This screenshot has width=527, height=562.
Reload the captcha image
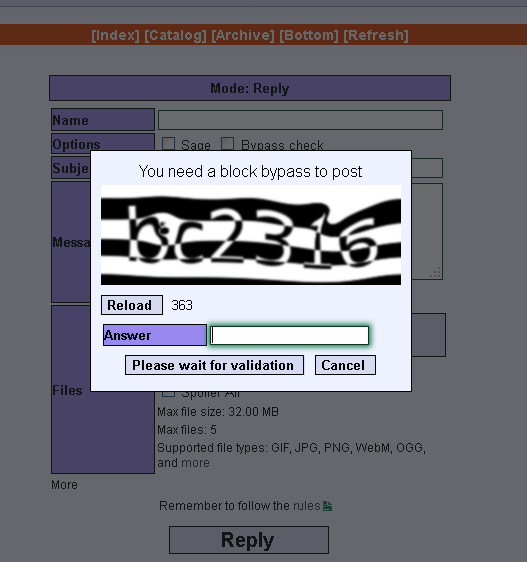(132, 305)
